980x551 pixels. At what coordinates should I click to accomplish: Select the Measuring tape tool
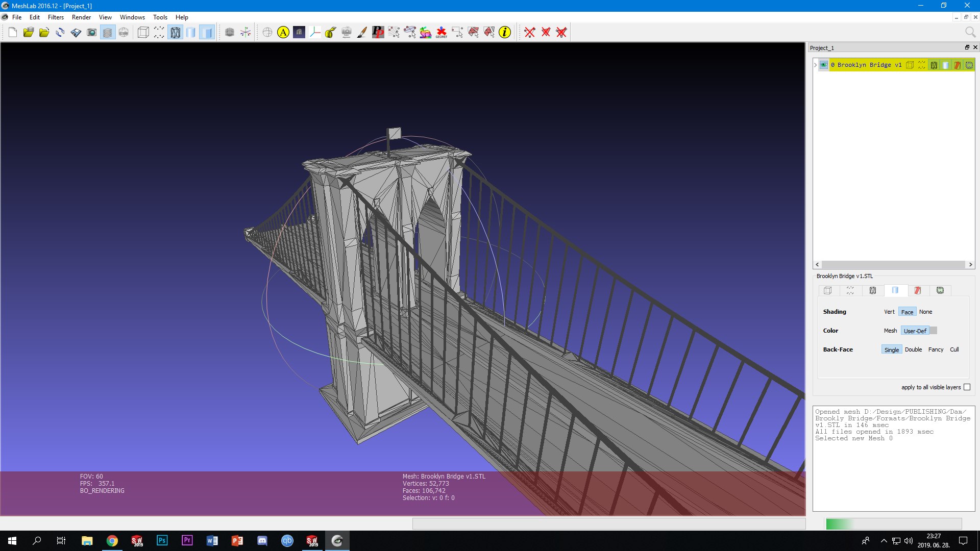331,33
